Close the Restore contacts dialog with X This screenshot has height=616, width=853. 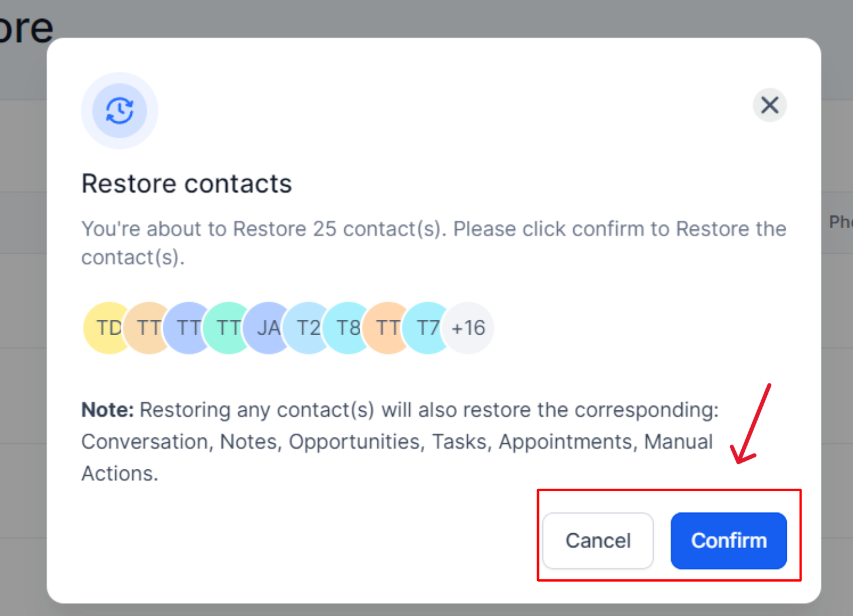pos(769,105)
